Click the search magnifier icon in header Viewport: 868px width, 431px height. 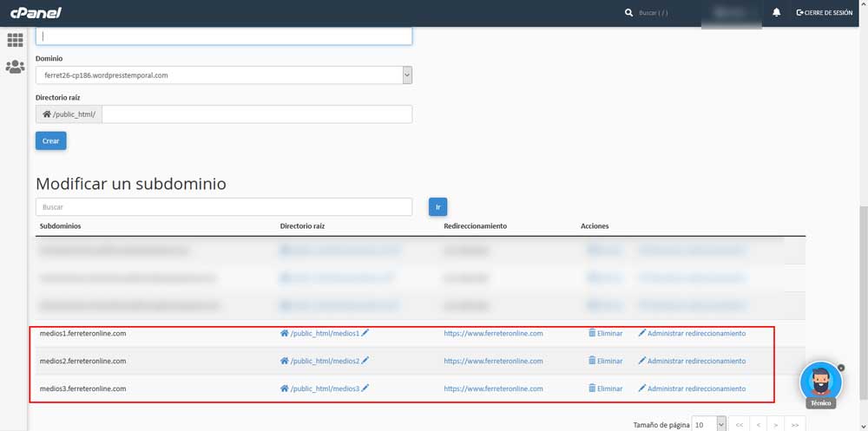628,13
